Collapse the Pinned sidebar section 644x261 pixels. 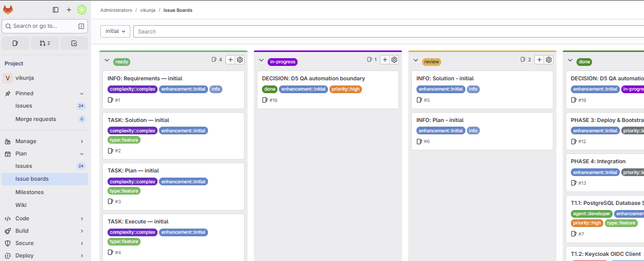(82, 94)
